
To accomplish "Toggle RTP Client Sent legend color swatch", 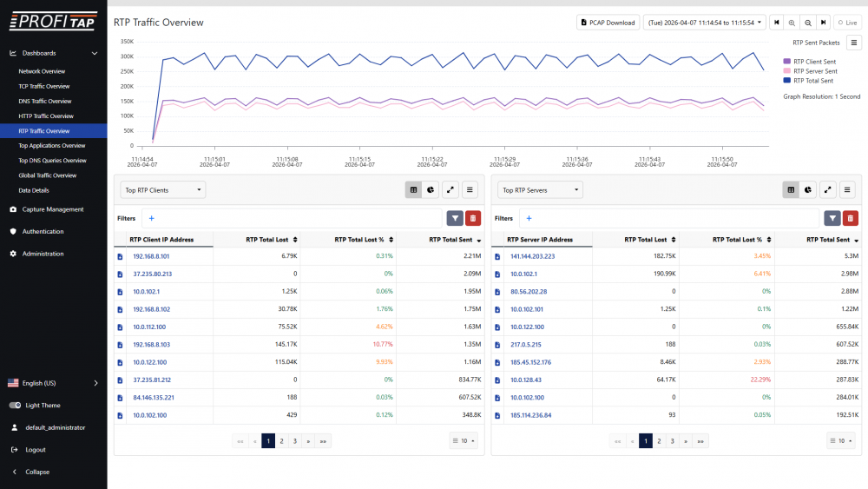I will click(787, 62).
